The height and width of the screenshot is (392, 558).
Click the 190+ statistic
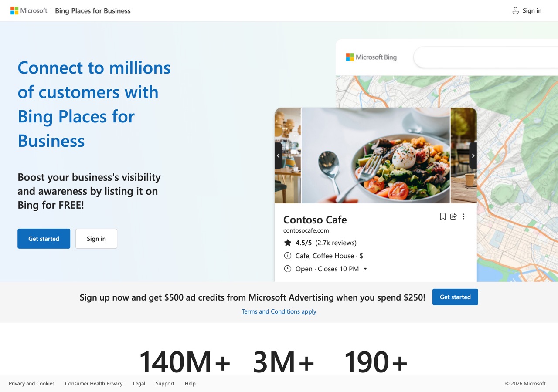pos(376,362)
